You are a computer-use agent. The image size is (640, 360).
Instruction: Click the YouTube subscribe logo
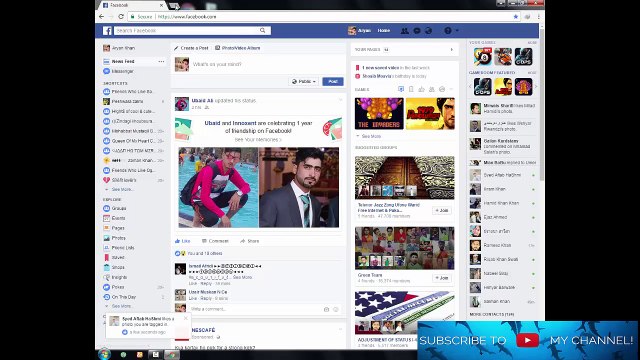click(x=527, y=340)
